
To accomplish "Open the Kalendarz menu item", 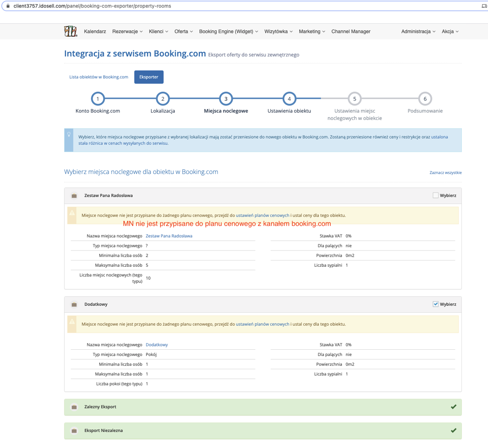I will [x=95, y=32].
